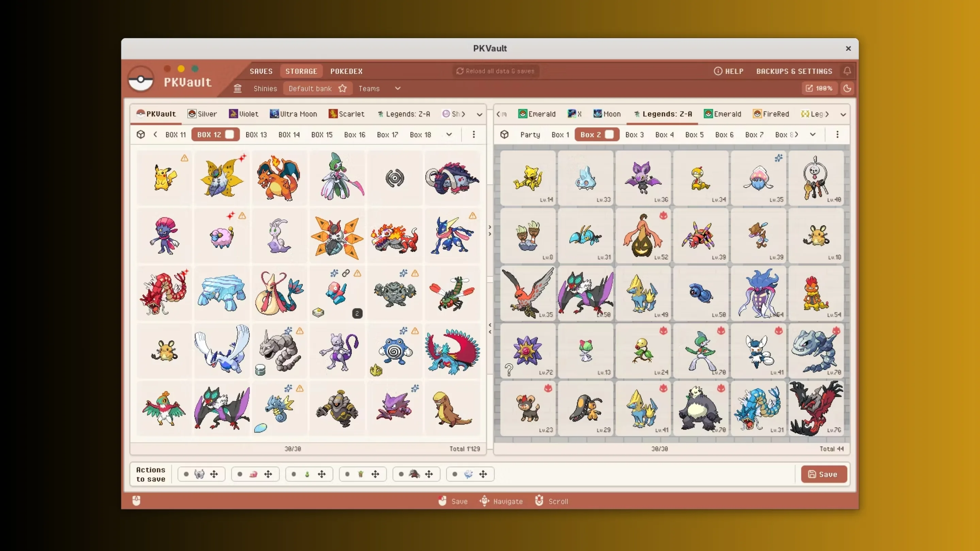This screenshot has height=551, width=980.
Task: Open the three-dot menu of Legends Z-A boxes
Action: [837, 134]
